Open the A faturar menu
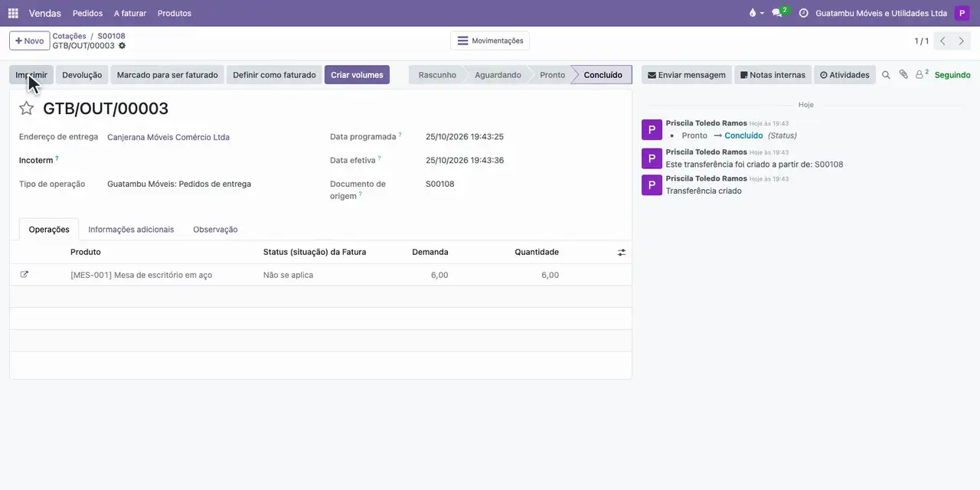 point(130,13)
